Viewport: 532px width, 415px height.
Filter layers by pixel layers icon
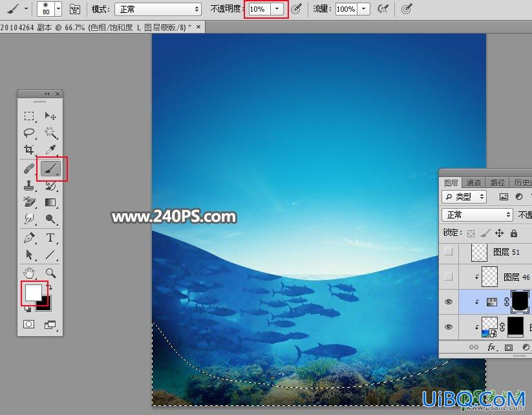(504, 197)
